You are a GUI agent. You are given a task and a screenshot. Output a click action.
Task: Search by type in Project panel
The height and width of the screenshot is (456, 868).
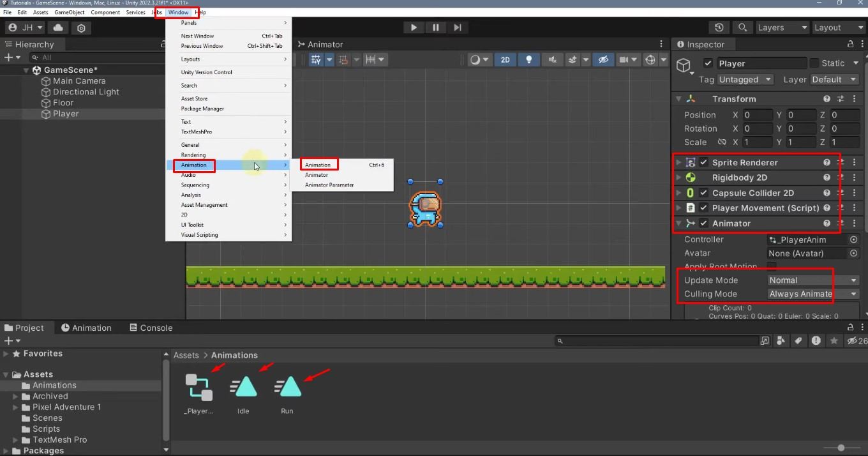pyautogui.click(x=781, y=341)
